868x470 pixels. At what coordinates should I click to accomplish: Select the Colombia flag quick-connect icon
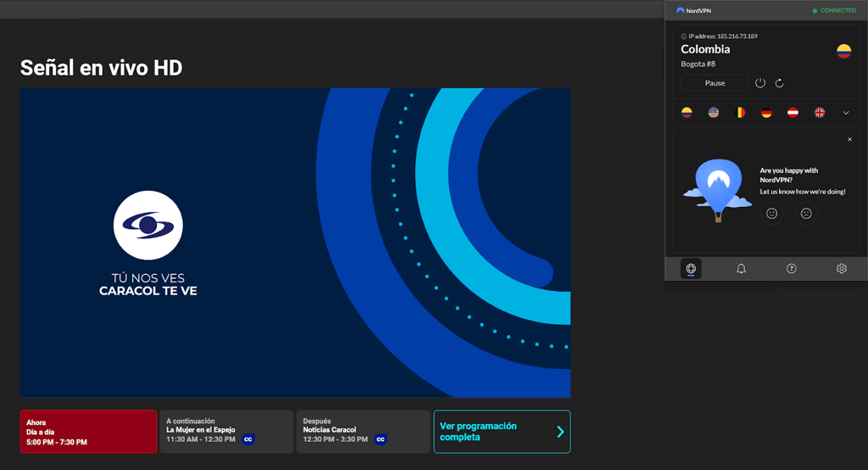(687, 113)
